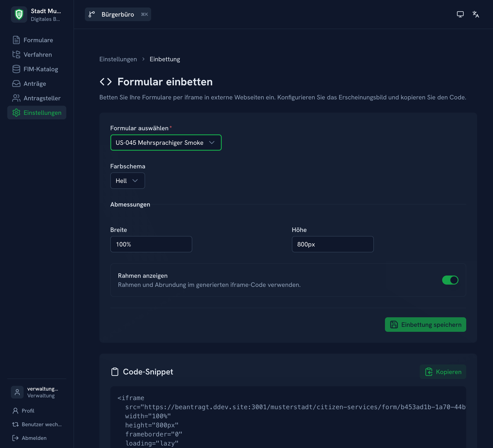Click the Benutzer wechseln swap icon

pyautogui.click(x=15, y=424)
